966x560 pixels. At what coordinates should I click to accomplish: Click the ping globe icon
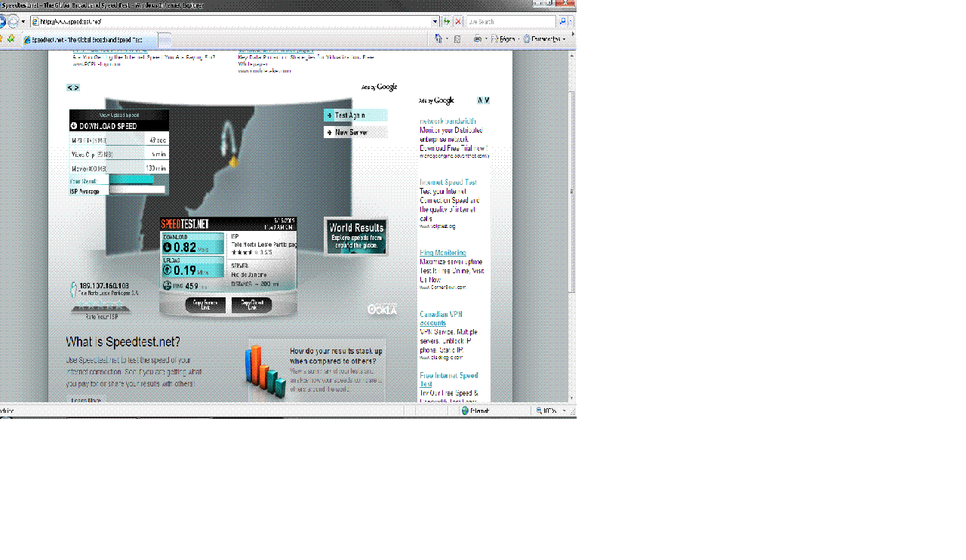(168, 285)
